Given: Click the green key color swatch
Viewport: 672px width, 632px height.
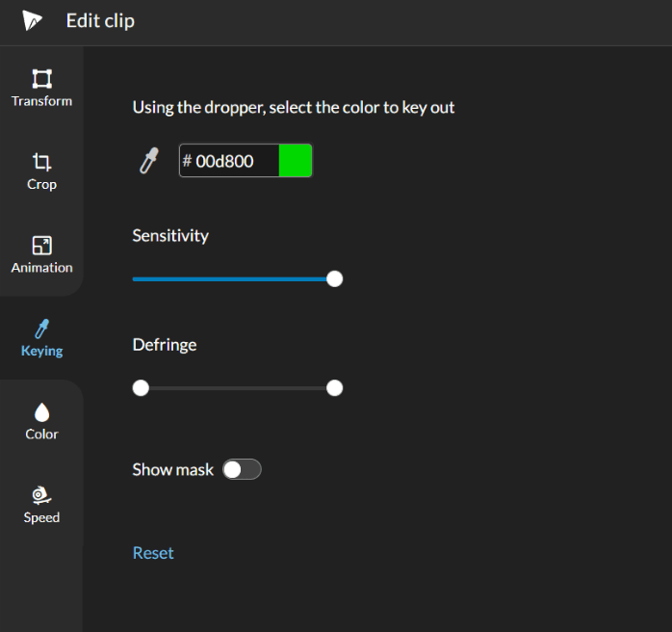Looking at the screenshot, I should coord(295,161).
